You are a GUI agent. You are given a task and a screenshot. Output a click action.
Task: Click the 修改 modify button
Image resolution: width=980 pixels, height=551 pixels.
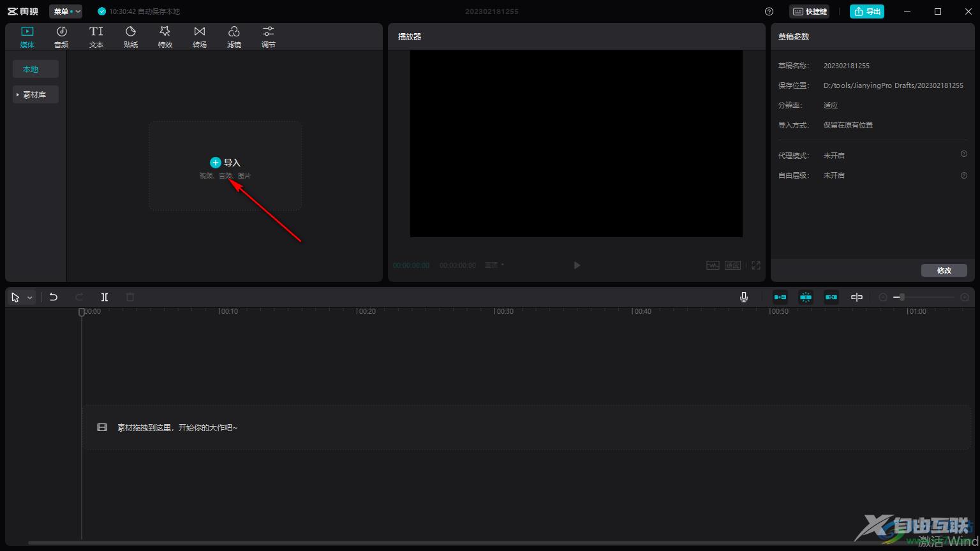tap(944, 270)
